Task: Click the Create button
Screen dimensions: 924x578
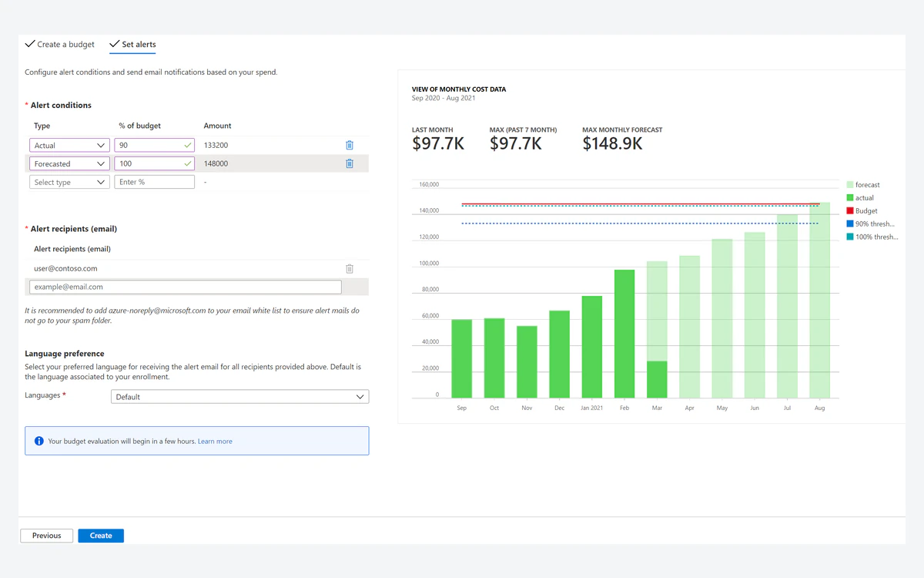Action: click(101, 536)
